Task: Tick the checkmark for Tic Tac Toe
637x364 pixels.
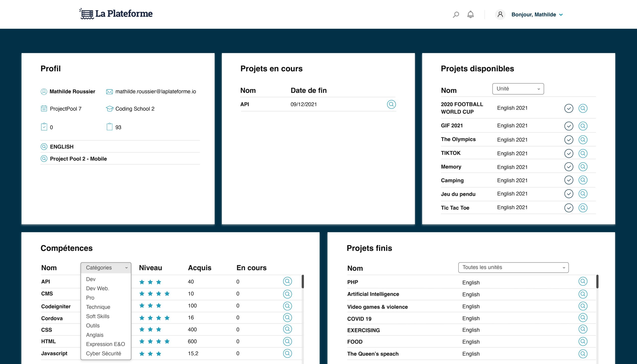Action: coord(569,208)
